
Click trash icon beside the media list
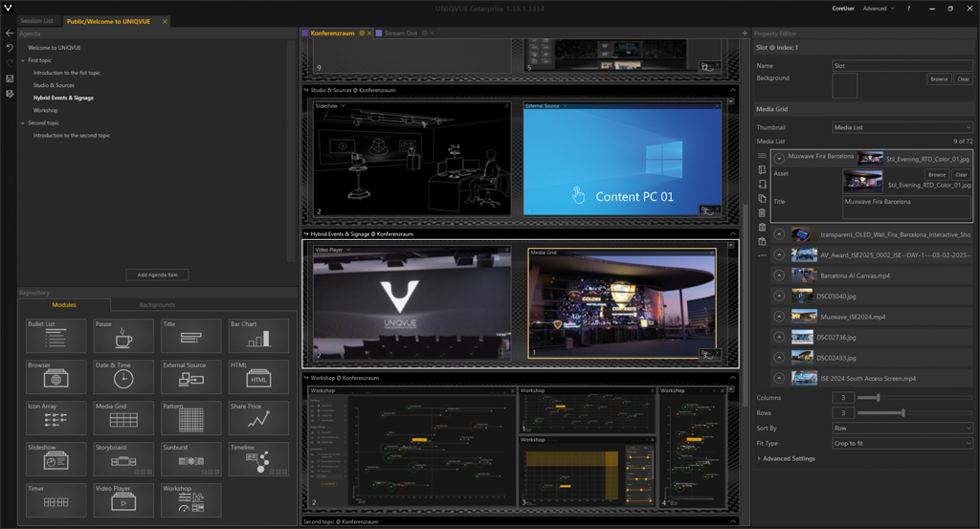[762, 213]
